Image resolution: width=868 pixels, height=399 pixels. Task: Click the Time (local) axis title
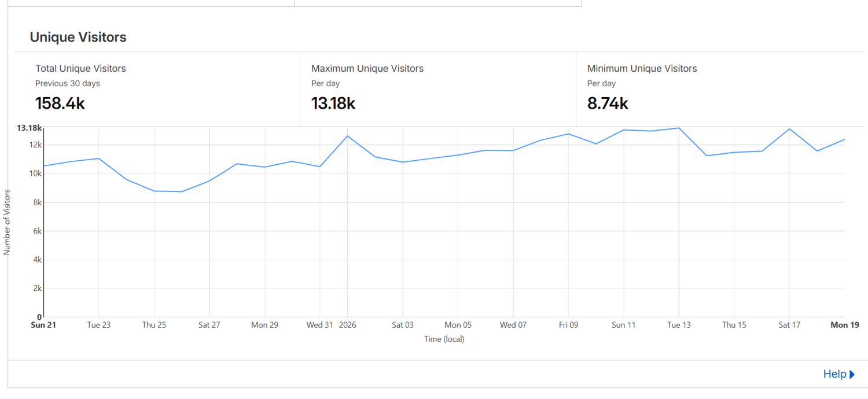(444, 339)
